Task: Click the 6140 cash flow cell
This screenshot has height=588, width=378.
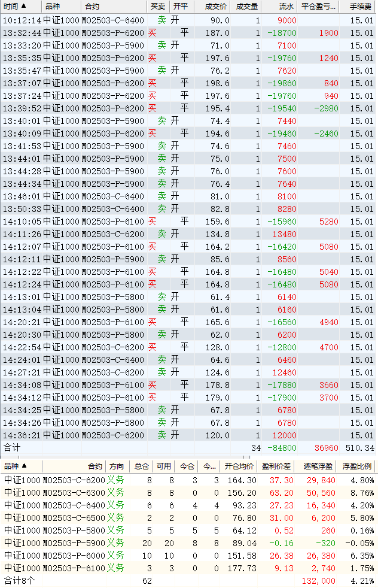Action: point(287,297)
